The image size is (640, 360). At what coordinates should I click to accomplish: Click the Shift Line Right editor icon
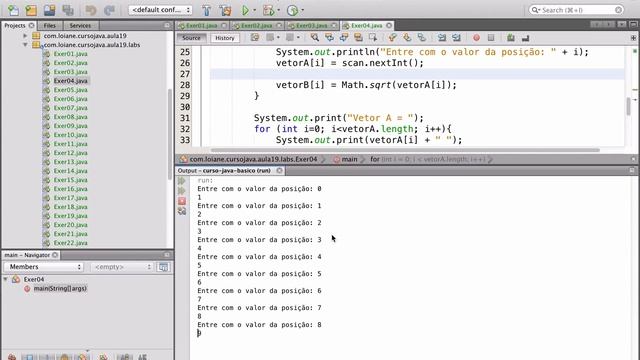[x=456, y=38]
